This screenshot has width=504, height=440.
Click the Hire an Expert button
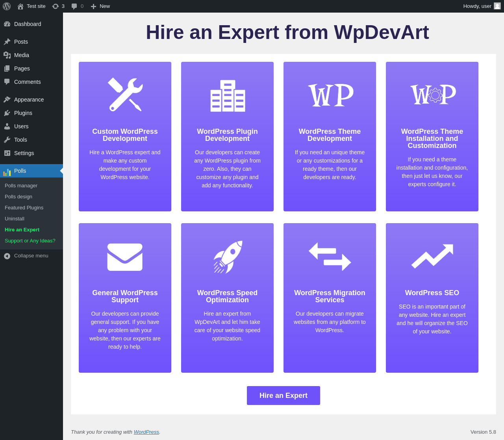(283, 396)
